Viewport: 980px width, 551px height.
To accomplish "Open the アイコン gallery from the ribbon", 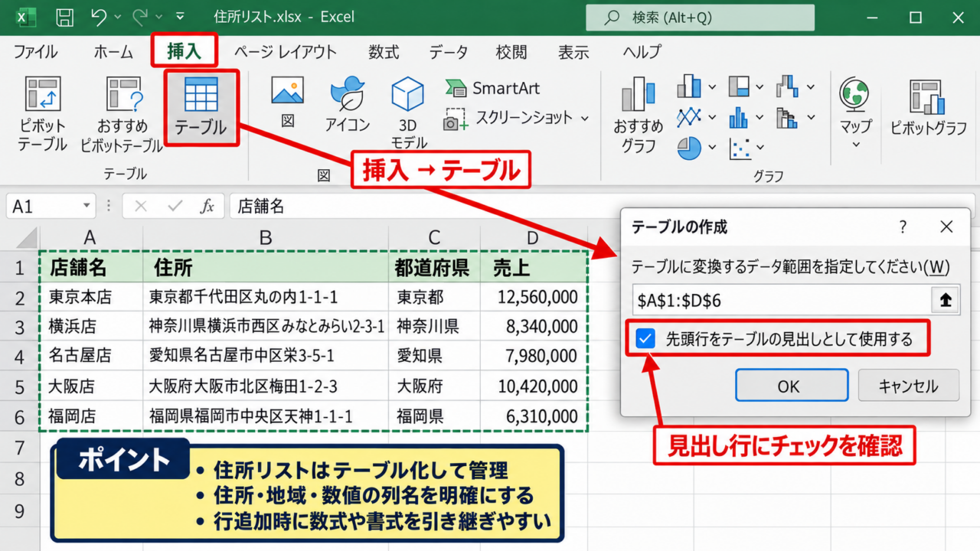I will click(x=348, y=103).
